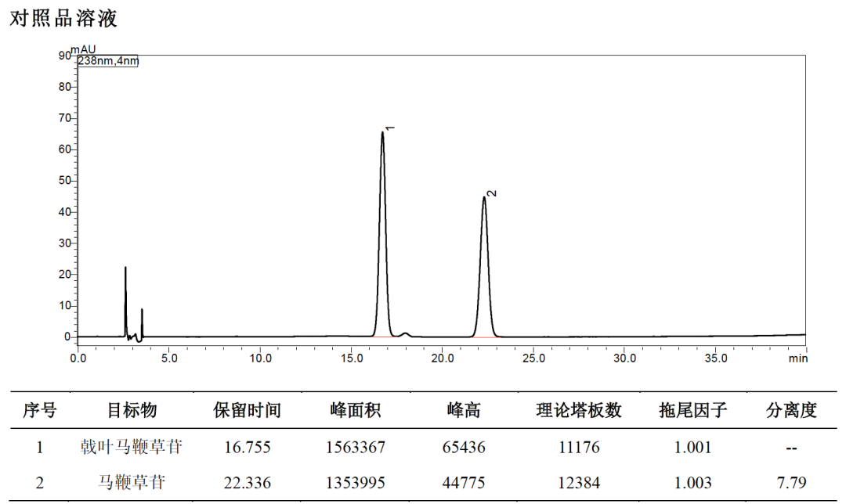The width and height of the screenshot is (846, 504).
Task: Click y-axis tick label 20
Action: tap(65, 275)
